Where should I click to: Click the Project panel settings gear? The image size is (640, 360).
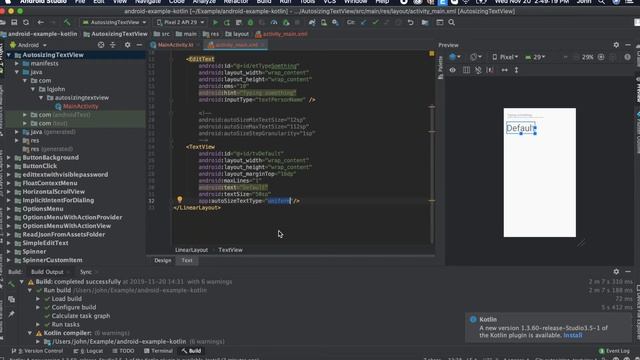pyautogui.click(x=127, y=45)
